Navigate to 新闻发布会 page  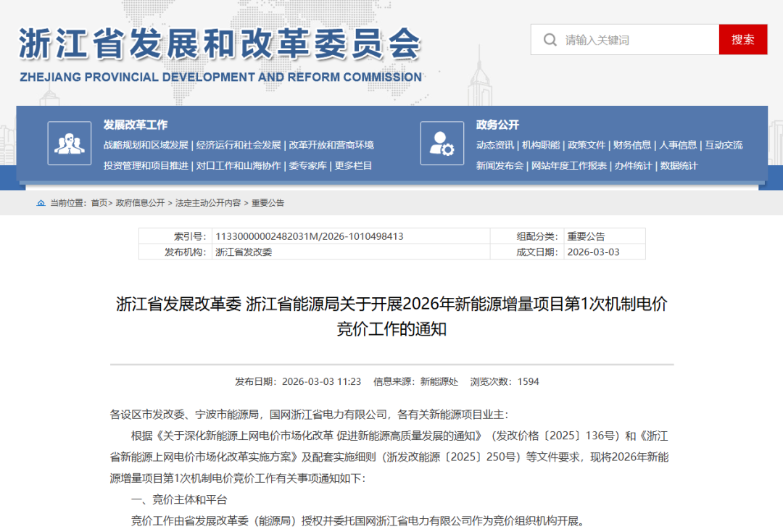click(500, 166)
